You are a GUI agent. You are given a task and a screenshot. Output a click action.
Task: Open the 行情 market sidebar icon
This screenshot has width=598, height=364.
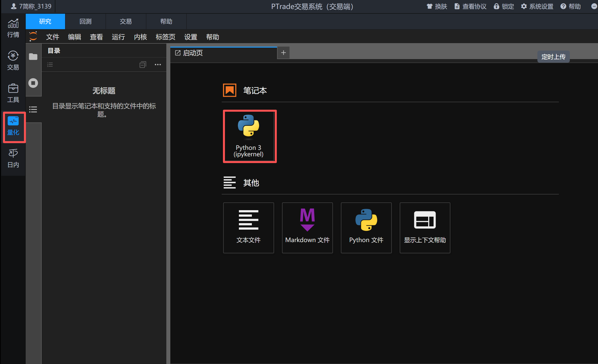tap(13, 28)
